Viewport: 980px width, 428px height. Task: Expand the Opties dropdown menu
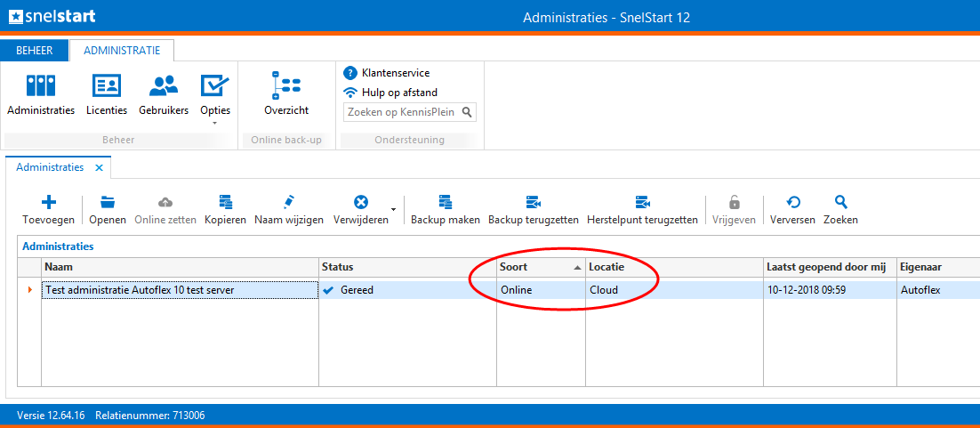pyautogui.click(x=215, y=123)
